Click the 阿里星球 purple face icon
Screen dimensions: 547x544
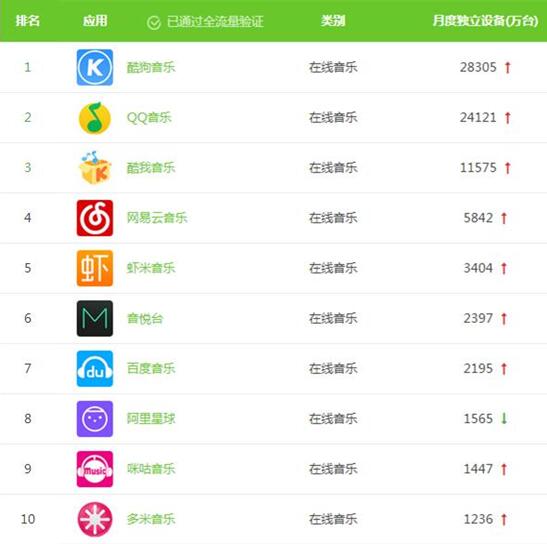coord(95,419)
